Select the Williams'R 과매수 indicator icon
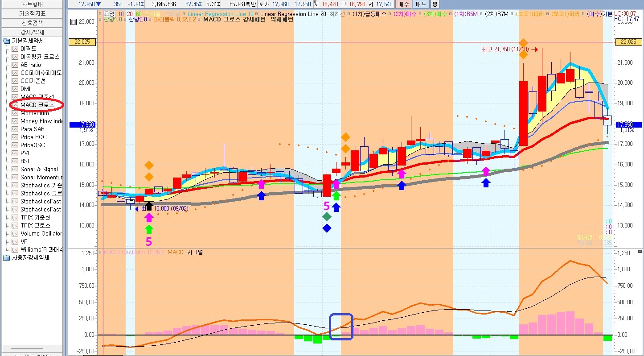644x356 pixels. pos(15,250)
